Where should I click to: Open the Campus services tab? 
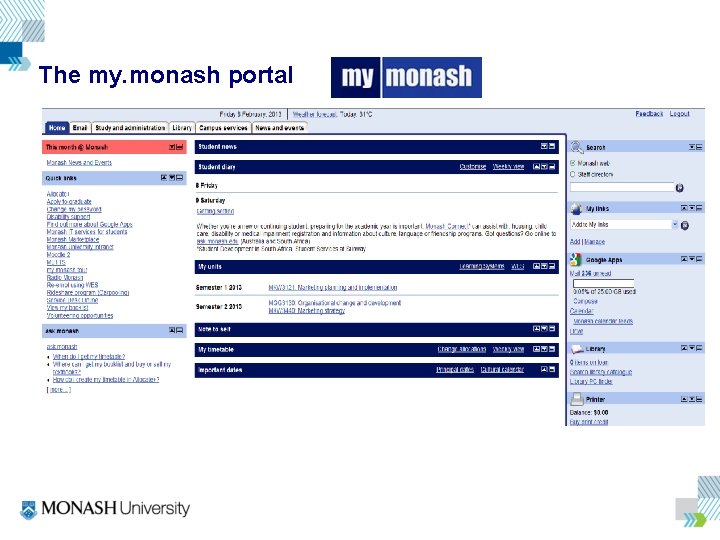click(x=223, y=128)
